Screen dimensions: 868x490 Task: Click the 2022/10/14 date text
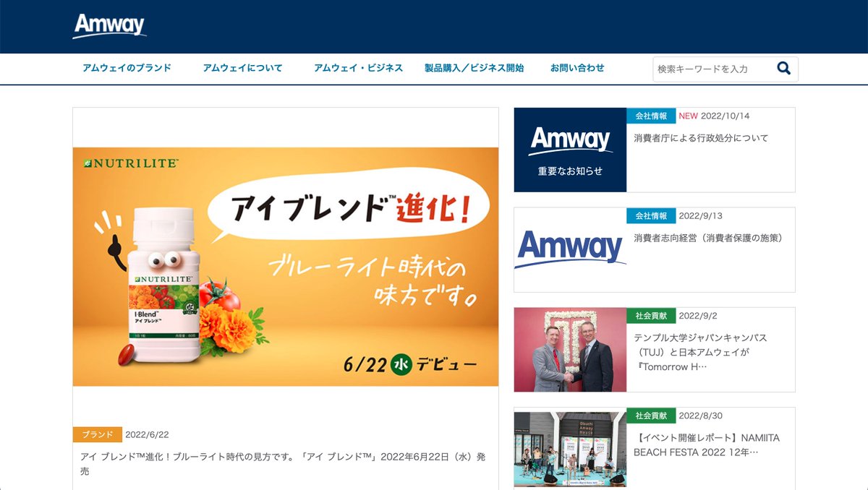click(726, 116)
